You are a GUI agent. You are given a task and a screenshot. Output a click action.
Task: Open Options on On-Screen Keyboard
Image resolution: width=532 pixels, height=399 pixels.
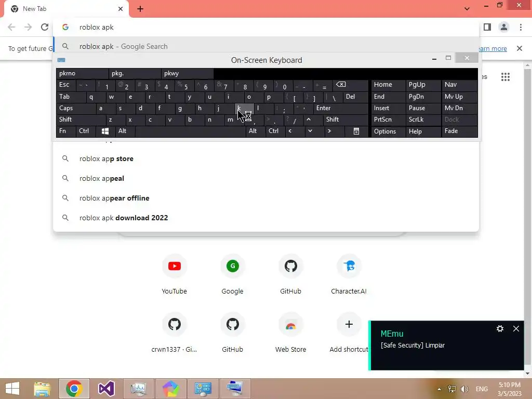[x=388, y=131]
